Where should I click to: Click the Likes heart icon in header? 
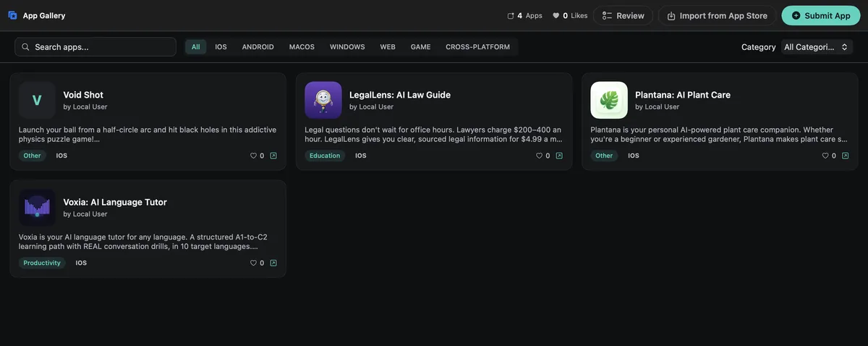coord(556,15)
